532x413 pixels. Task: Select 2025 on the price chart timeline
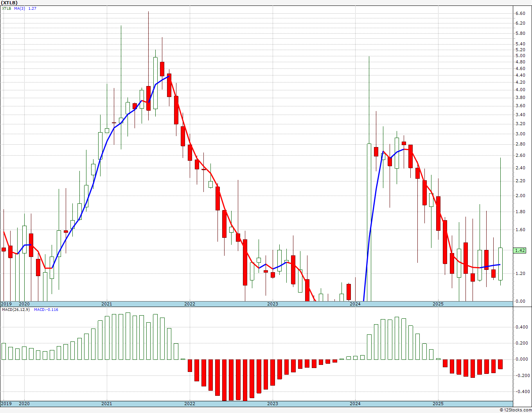(x=438, y=304)
